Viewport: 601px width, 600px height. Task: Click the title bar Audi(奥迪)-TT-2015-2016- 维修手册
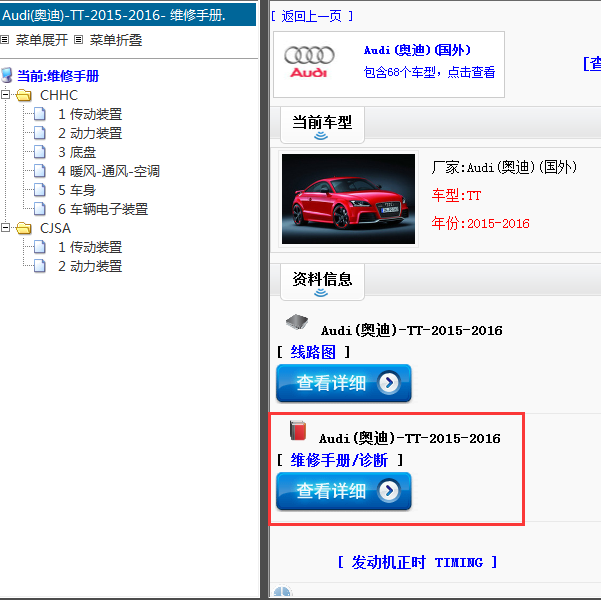[128, 15]
